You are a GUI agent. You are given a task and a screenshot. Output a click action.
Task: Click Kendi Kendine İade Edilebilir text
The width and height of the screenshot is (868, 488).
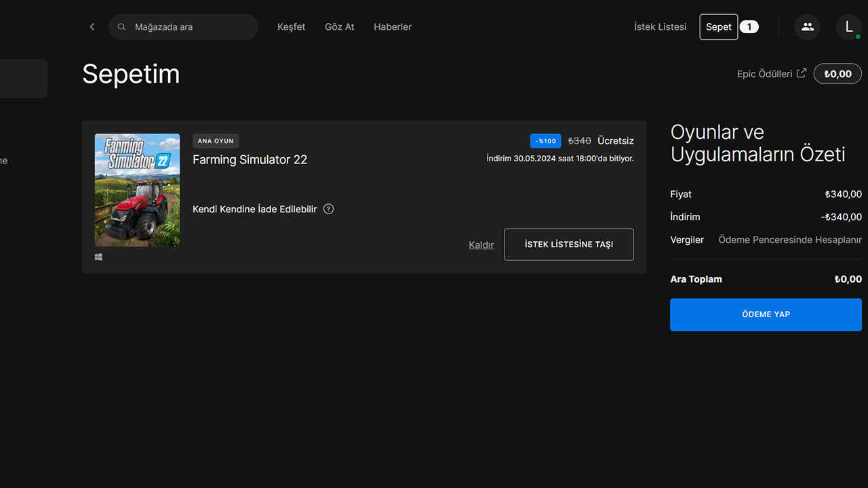click(254, 209)
